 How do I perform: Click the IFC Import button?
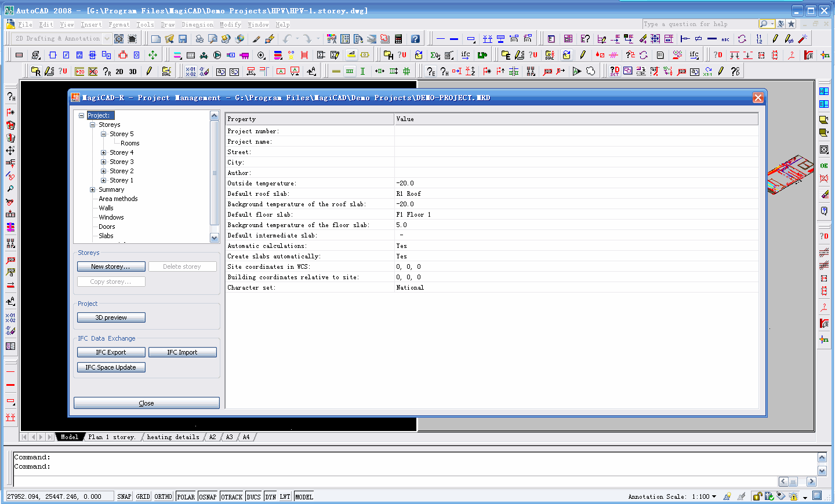click(182, 352)
